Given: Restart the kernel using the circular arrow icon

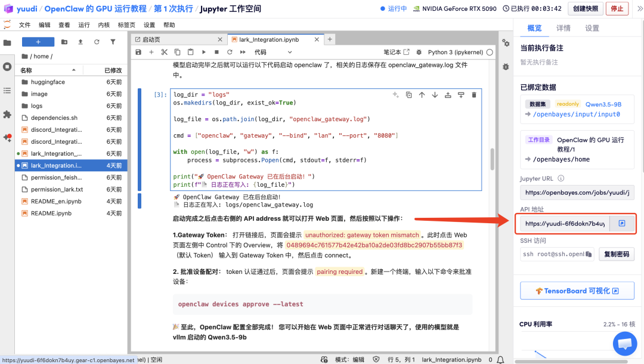Looking at the screenshot, I should click(230, 52).
